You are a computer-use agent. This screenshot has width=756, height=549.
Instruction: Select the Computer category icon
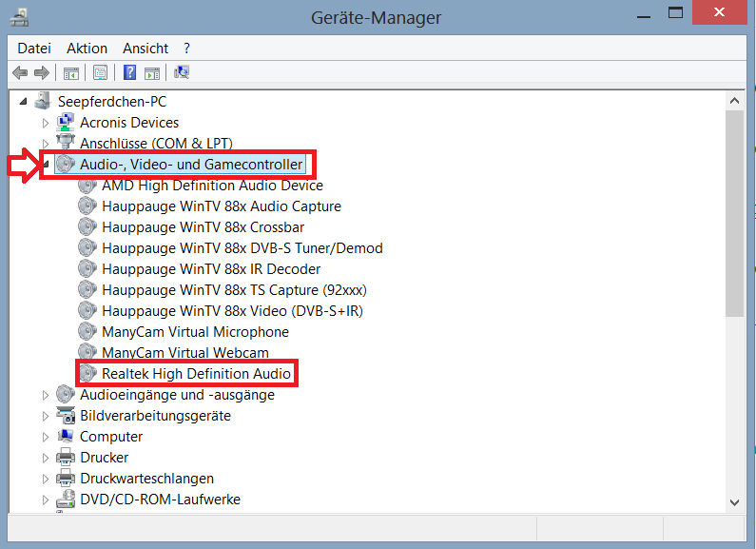(66, 436)
